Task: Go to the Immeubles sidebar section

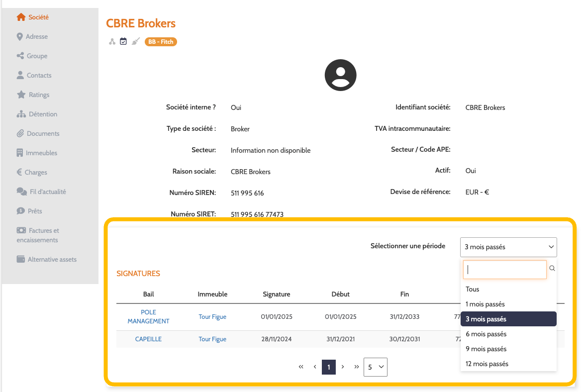Action: coord(41,153)
